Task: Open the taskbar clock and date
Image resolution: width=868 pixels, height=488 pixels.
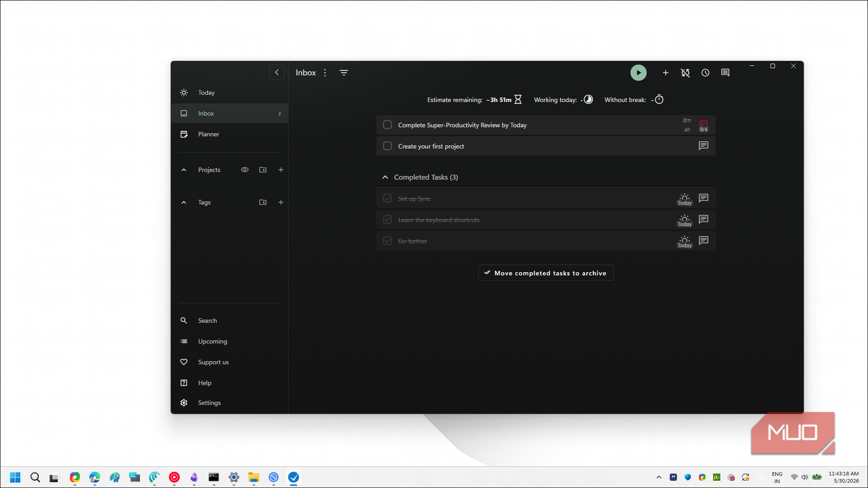Action: [x=844, y=477]
